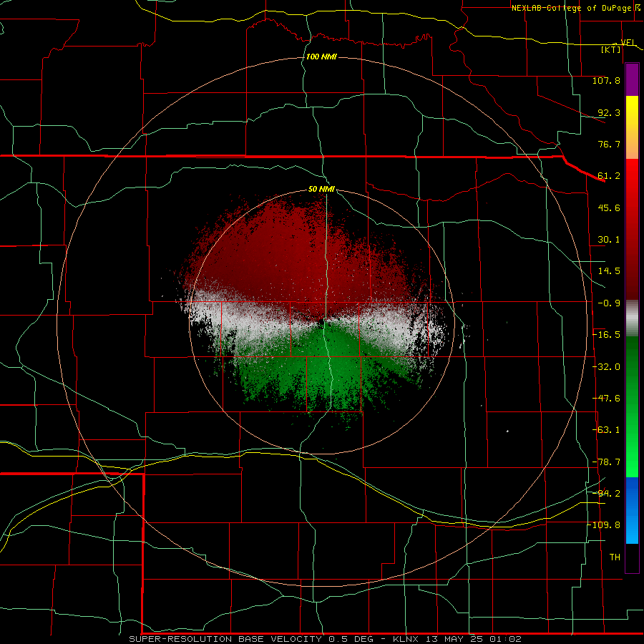Click the VEL legend title
Viewport: 644px width, 644px height.
pos(628,43)
